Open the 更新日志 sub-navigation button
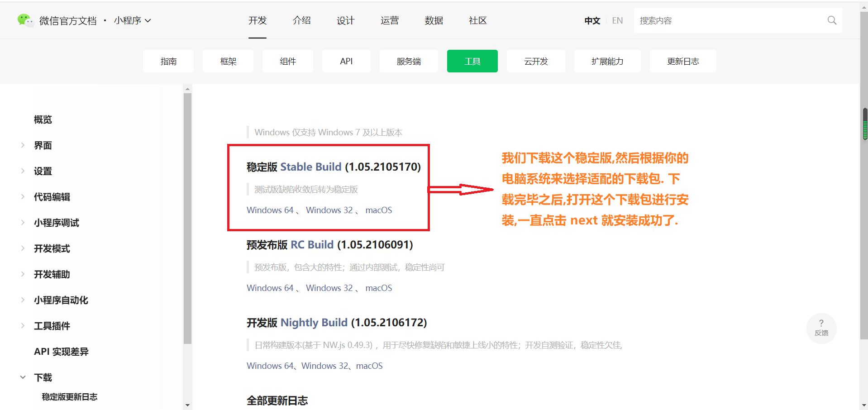Screen dimensions: 868x410 coord(683,61)
